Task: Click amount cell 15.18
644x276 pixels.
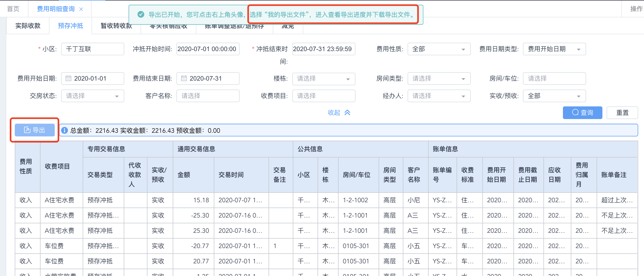Action: [x=194, y=200]
